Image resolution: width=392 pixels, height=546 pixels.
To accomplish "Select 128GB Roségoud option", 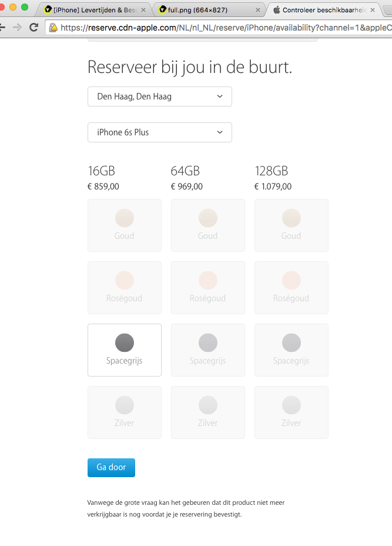I will point(292,288).
